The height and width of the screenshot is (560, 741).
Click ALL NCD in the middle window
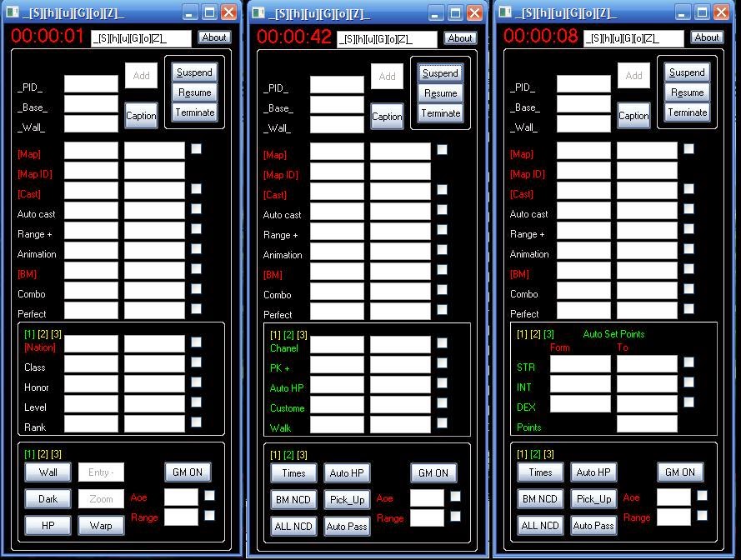[293, 525]
